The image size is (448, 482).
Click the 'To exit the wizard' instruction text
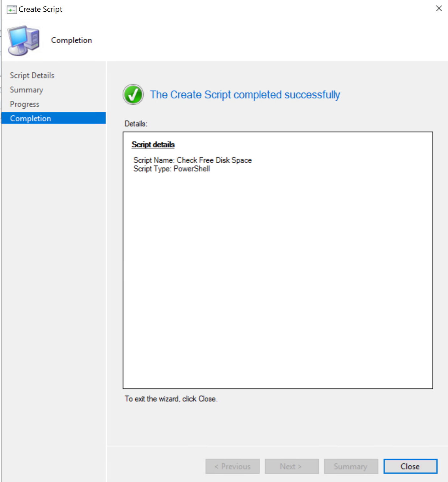pos(171,399)
